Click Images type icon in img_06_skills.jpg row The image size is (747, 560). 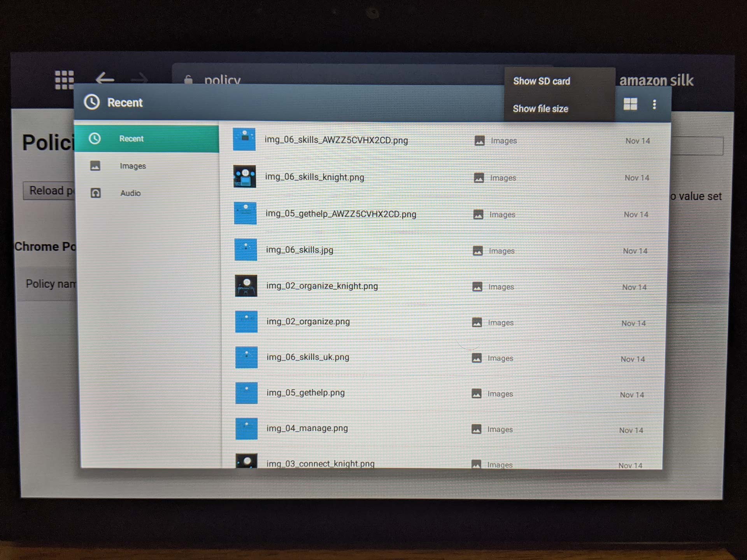pyautogui.click(x=478, y=251)
